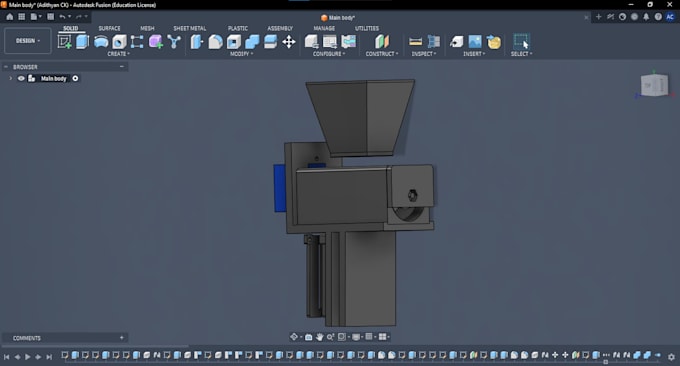Select the Shell tool

point(234,42)
